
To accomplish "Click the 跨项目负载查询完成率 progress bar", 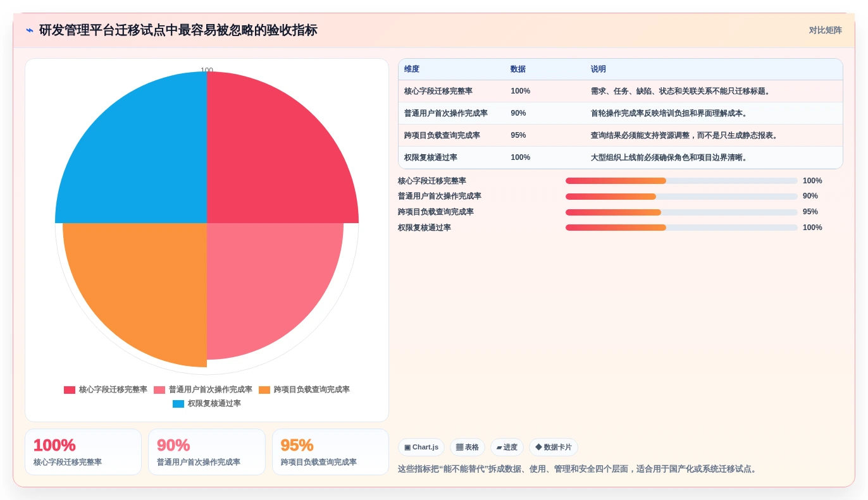I will (x=681, y=212).
